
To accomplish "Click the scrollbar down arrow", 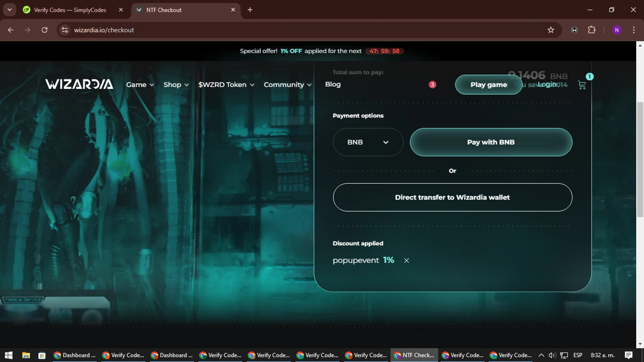I will [x=640, y=344].
